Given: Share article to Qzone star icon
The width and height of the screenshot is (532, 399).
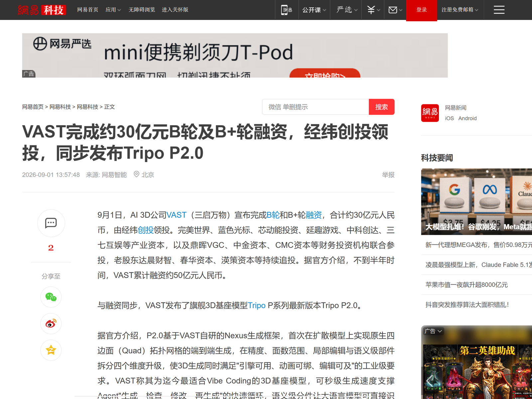Looking at the screenshot, I should tap(51, 350).
